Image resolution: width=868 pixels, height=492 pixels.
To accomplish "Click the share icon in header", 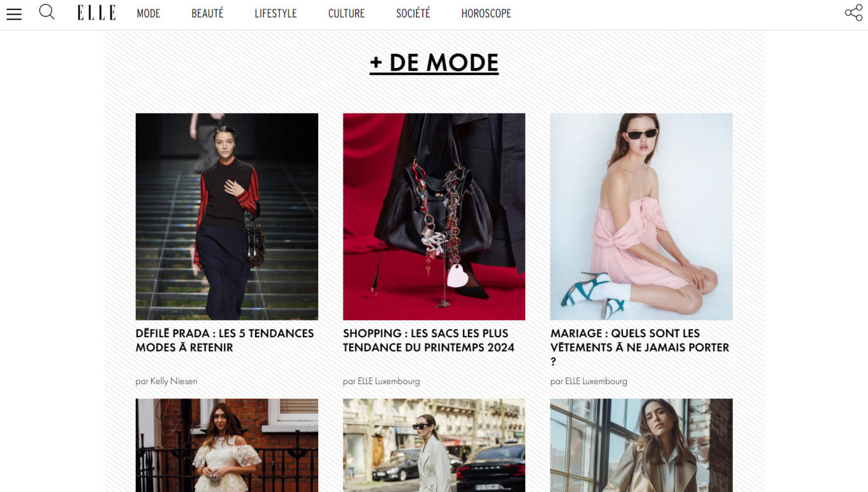I will point(853,13).
